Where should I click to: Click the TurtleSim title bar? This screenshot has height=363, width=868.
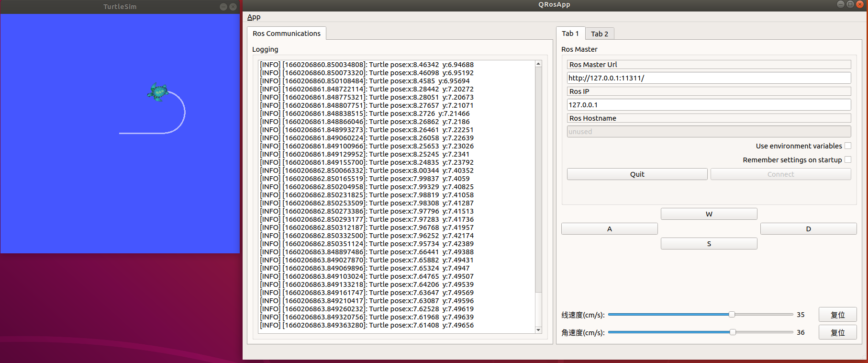click(x=120, y=7)
